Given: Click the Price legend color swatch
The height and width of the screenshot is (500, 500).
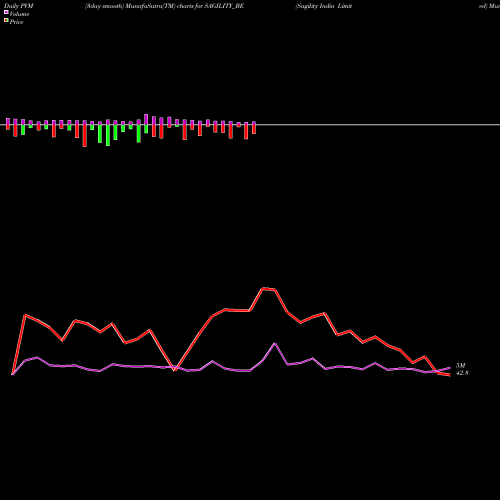Looking at the screenshot, I should (x=6, y=21).
